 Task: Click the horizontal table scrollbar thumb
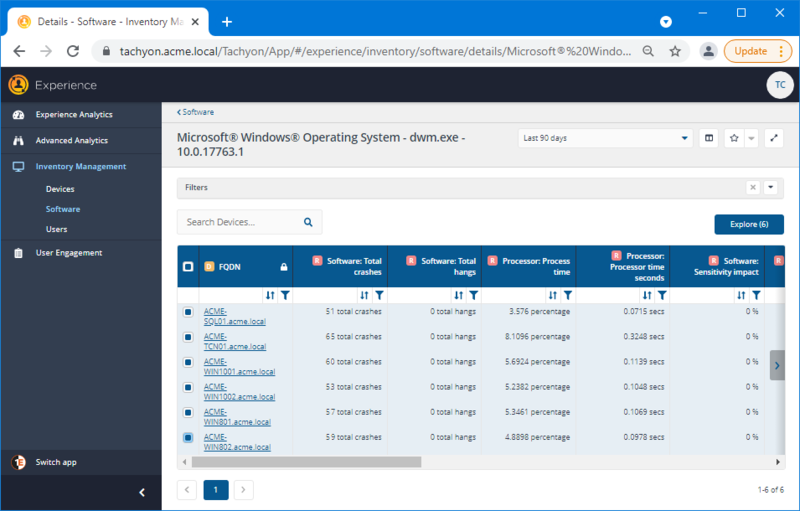click(x=307, y=462)
